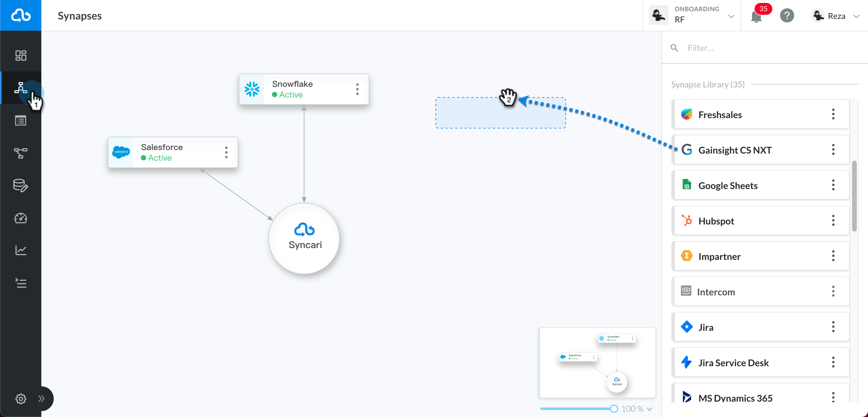This screenshot has width=868, height=417.
Task: Click the ONBOARDING instance avatar image
Action: click(x=658, y=16)
